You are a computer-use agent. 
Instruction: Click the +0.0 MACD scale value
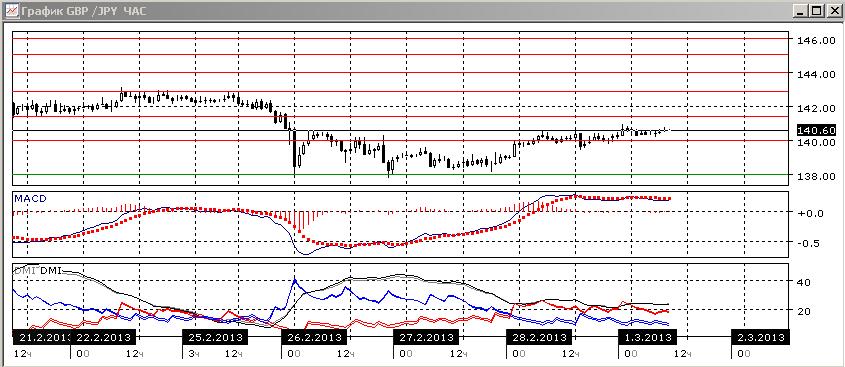click(x=810, y=213)
